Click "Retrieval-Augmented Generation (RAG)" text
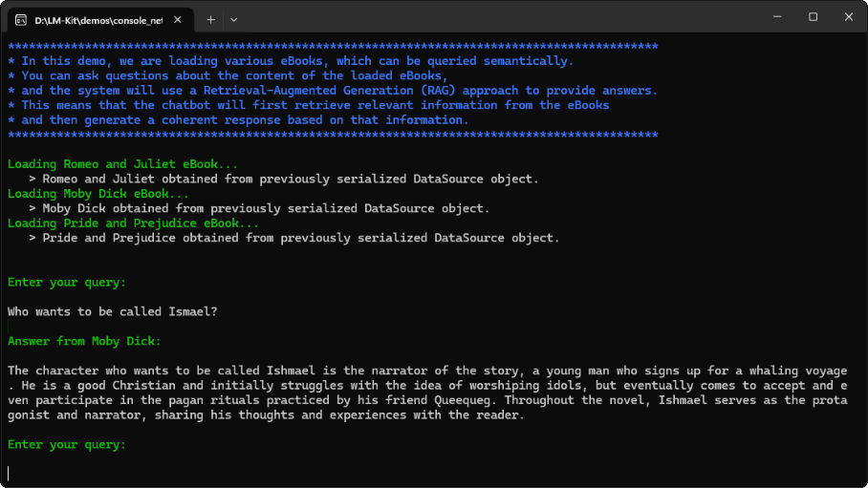868x488 pixels. click(330, 90)
